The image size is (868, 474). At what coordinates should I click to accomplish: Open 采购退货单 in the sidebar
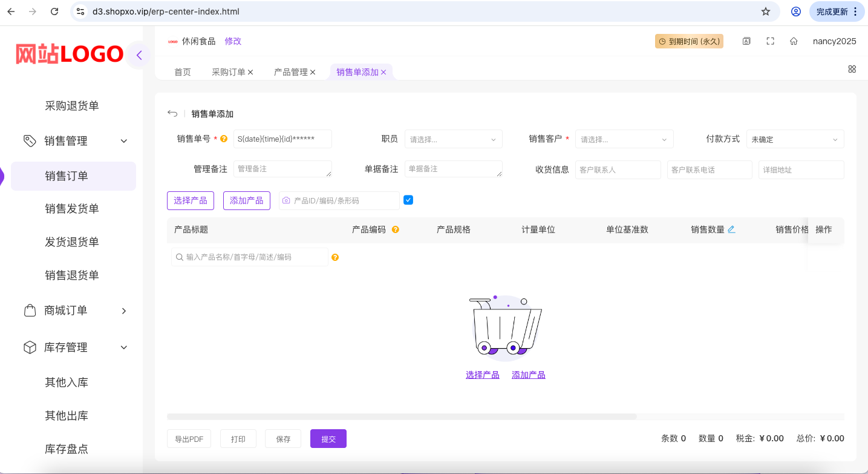click(x=72, y=106)
